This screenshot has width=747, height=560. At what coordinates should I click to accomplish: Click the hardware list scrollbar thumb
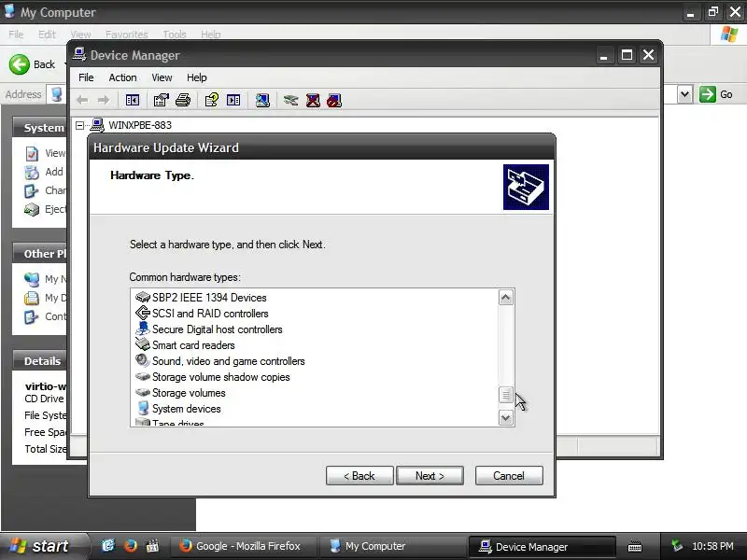(506, 395)
